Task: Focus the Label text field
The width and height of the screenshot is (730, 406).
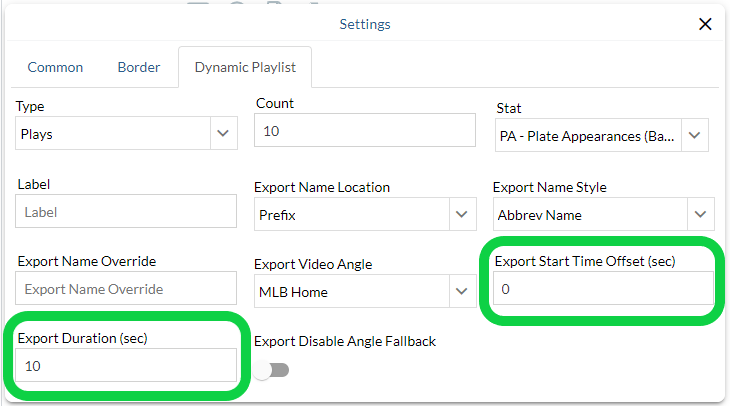Action: [126, 212]
